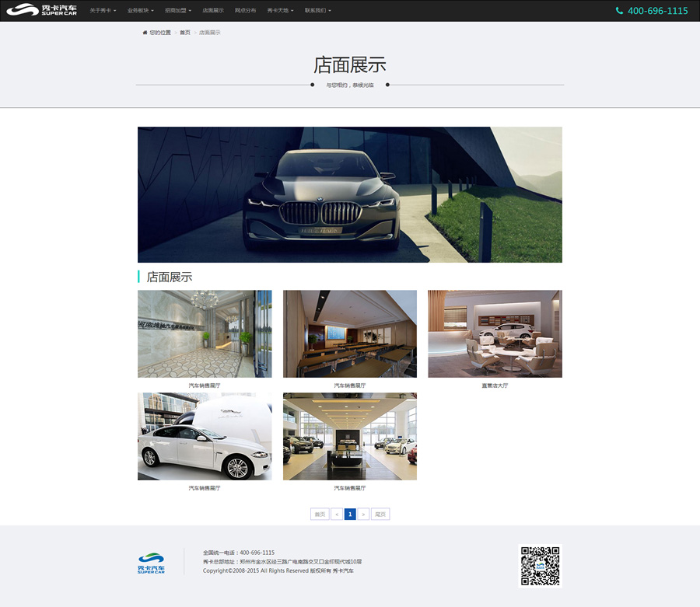Click the 秀卡汽车 Super Car header logo

click(41, 10)
